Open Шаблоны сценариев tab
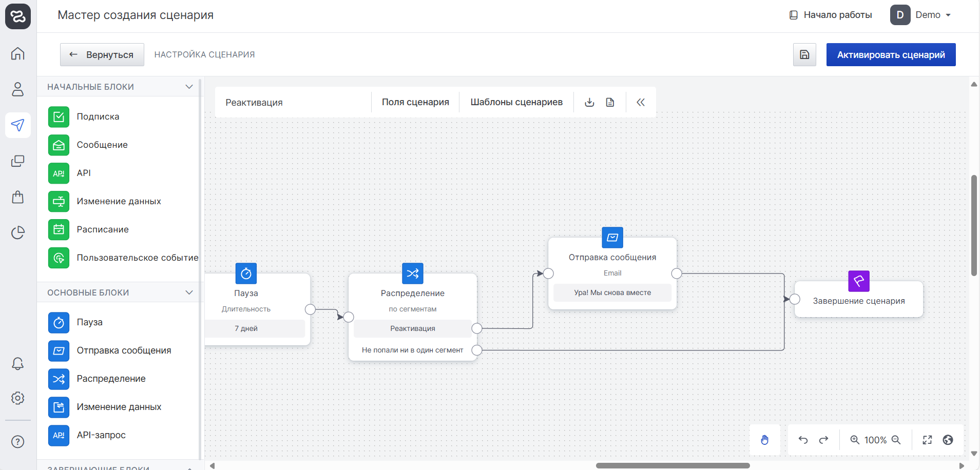The width and height of the screenshot is (980, 470). pos(516,102)
